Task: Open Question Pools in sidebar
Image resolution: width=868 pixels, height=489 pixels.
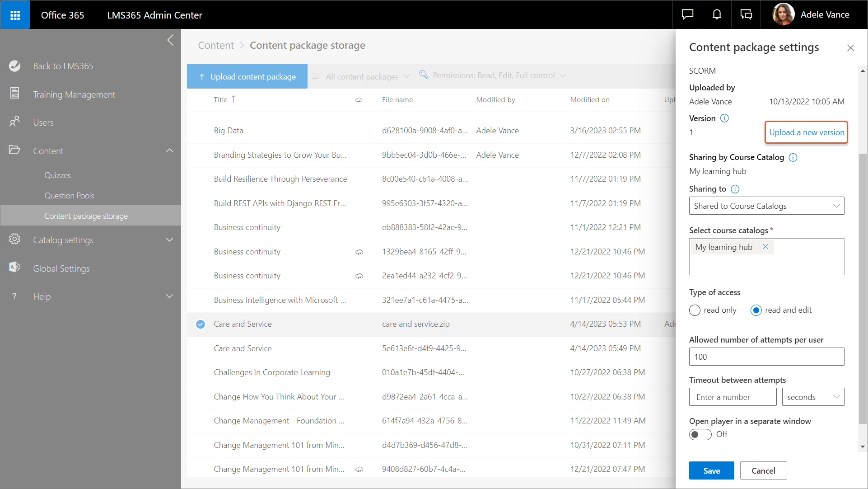Action: point(69,196)
